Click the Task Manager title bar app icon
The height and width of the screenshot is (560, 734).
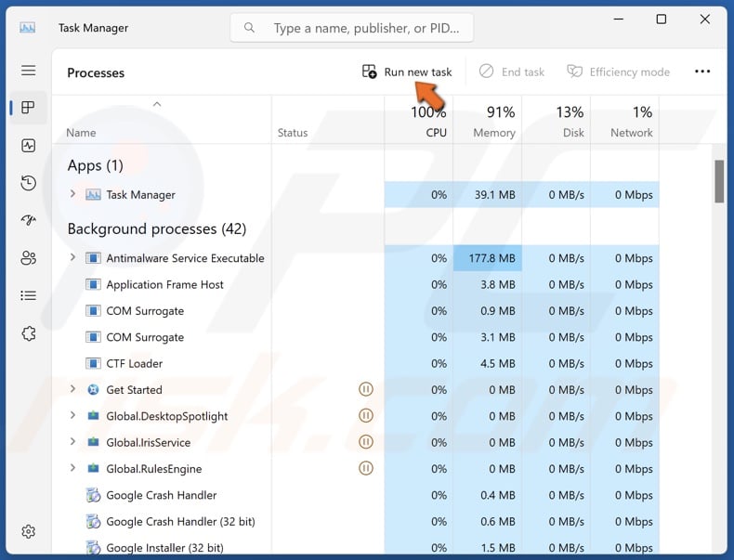coord(28,28)
